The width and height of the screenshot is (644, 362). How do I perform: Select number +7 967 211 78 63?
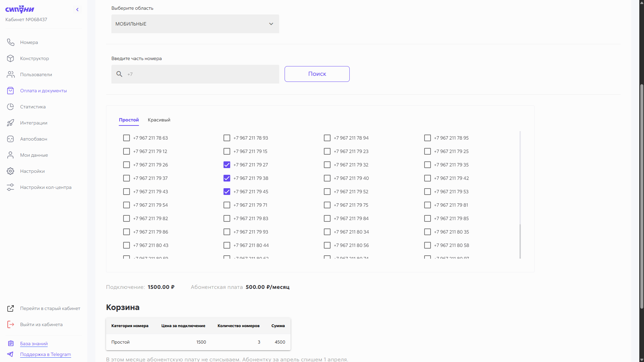(x=127, y=138)
